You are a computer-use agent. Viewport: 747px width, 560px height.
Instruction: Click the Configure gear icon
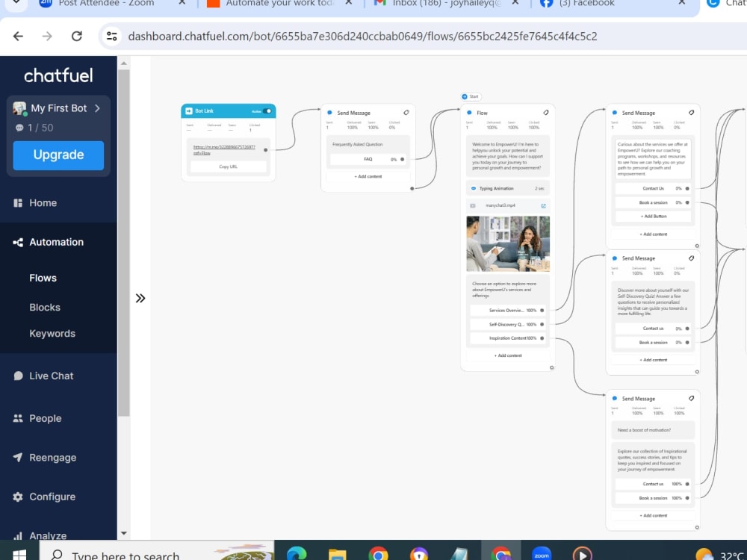(x=18, y=497)
